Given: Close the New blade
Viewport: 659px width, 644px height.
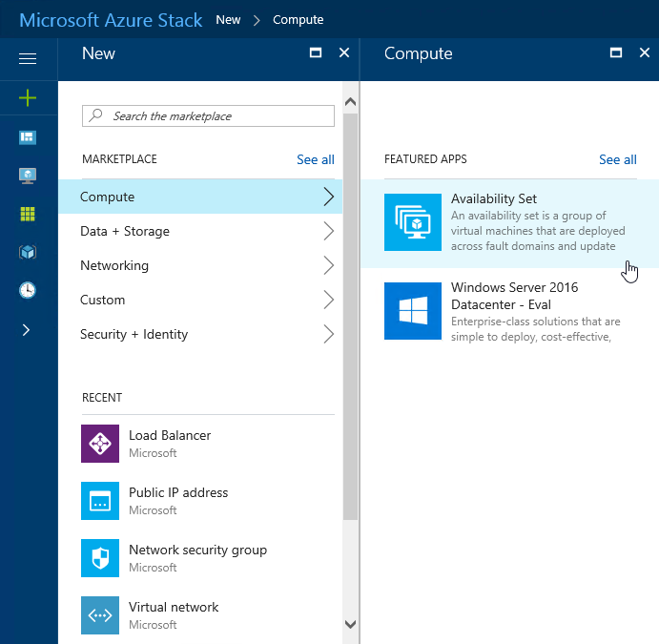Looking at the screenshot, I should pos(344,52).
